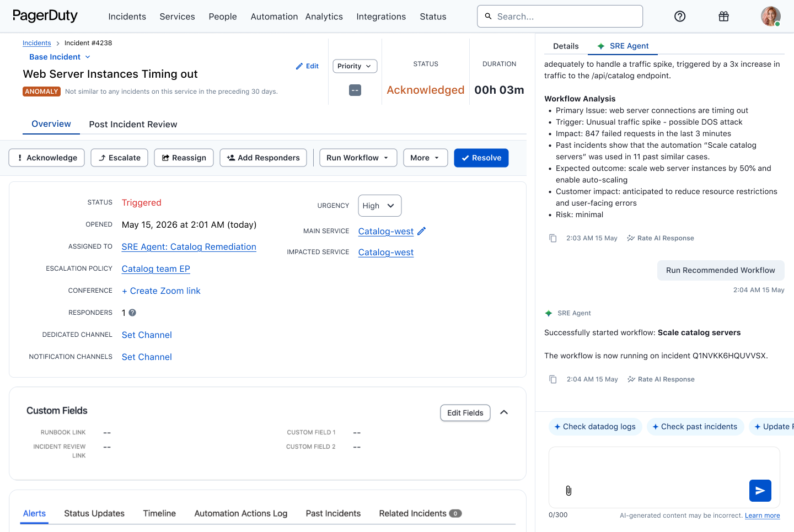Click the pencil icon next to Catalog-west main service
This screenshot has height=532, width=794.
point(422,231)
